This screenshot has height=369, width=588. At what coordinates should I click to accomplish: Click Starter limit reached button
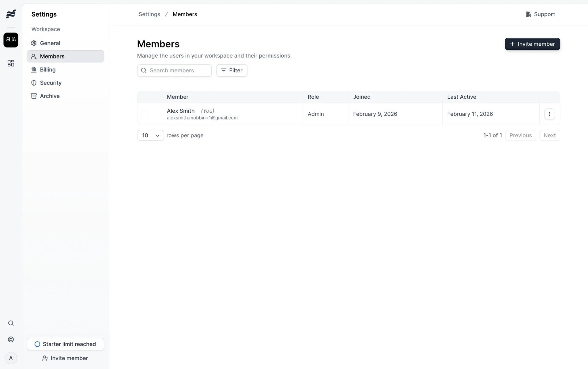click(65, 344)
